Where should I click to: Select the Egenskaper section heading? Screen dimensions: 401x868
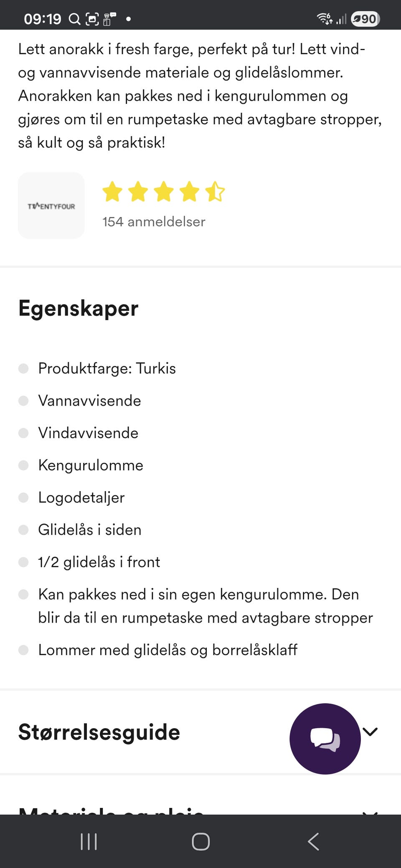(x=78, y=308)
